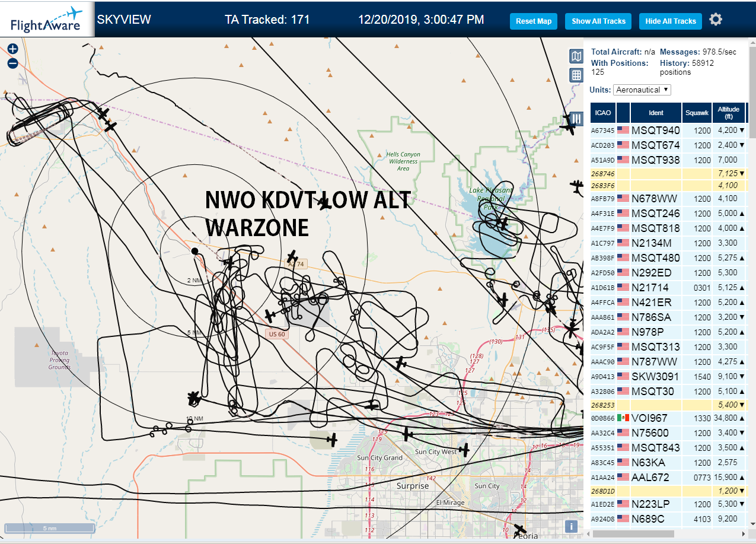
Task: Toggle the sidebar columns icon
Action: tap(576, 119)
